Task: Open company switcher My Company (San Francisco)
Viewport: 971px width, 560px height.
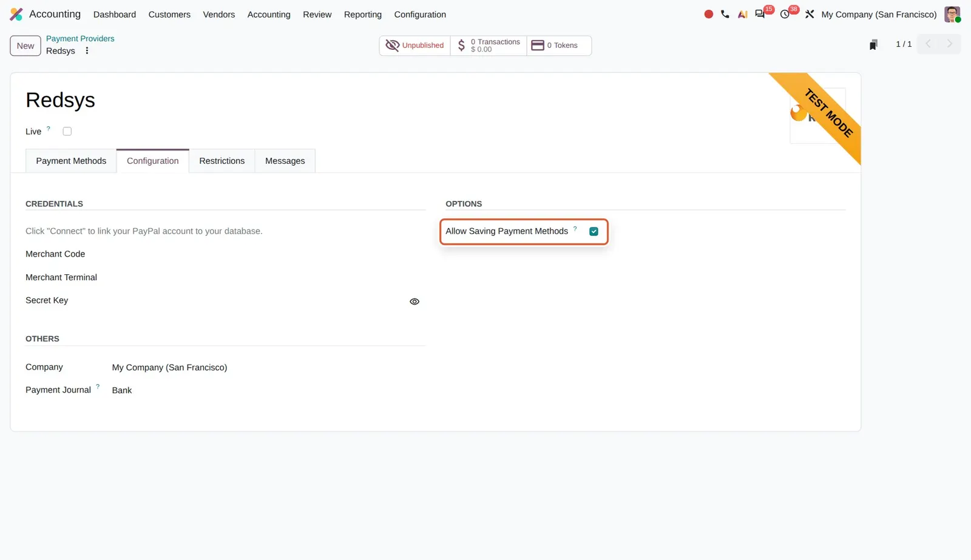Action: pyautogui.click(x=879, y=15)
